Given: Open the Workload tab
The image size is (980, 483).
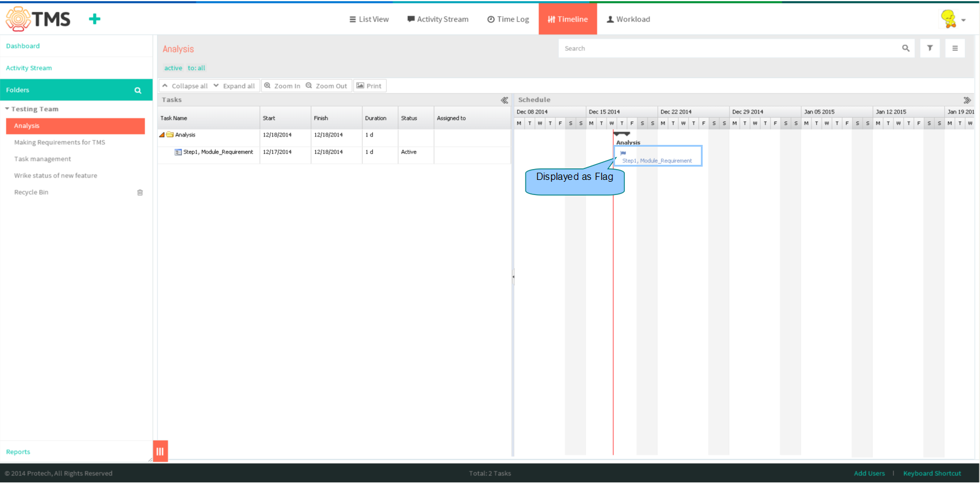Looking at the screenshot, I should pos(628,19).
